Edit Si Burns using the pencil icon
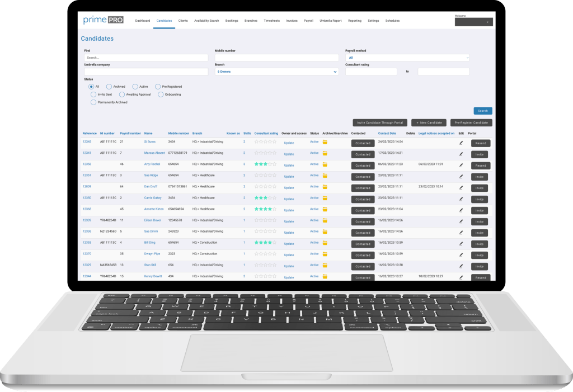This screenshot has height=392, width=573. (461, 143)
